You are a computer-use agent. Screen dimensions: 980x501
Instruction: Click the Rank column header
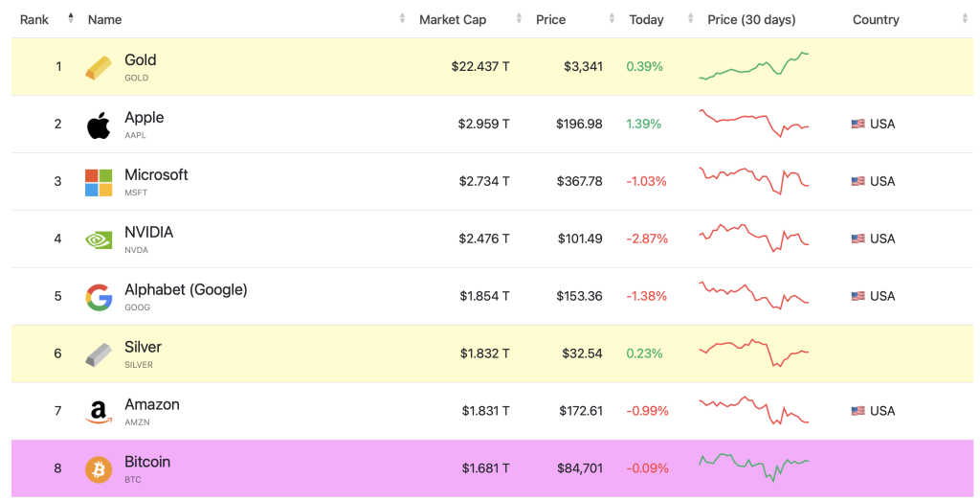coord(33,19)
